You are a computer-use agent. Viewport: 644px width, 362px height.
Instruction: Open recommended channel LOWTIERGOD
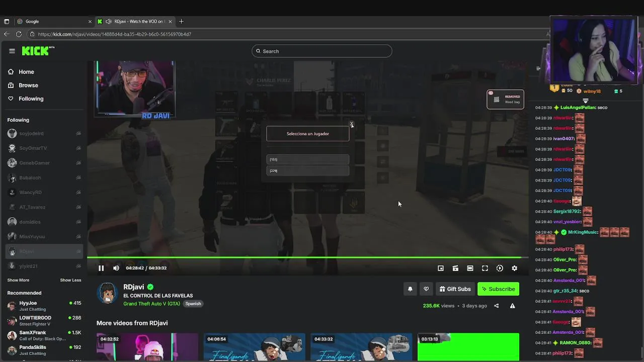click(x=44, y=320)
